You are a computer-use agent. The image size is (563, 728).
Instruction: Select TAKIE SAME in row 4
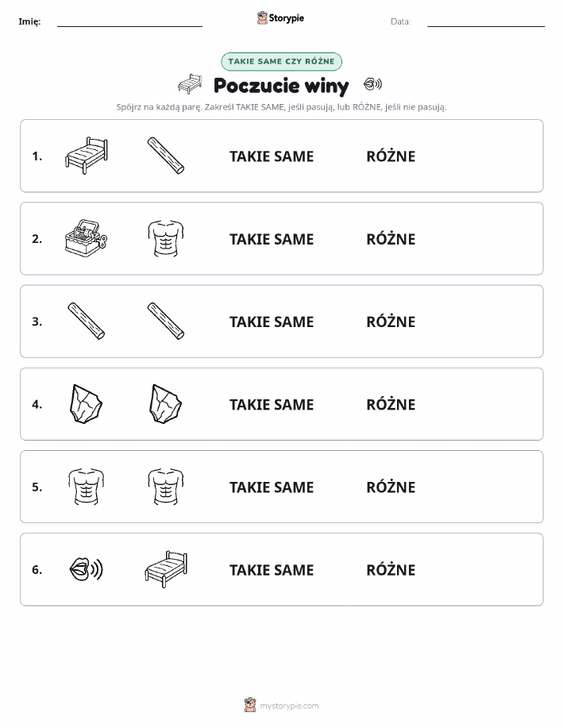[x=272, y=404]
